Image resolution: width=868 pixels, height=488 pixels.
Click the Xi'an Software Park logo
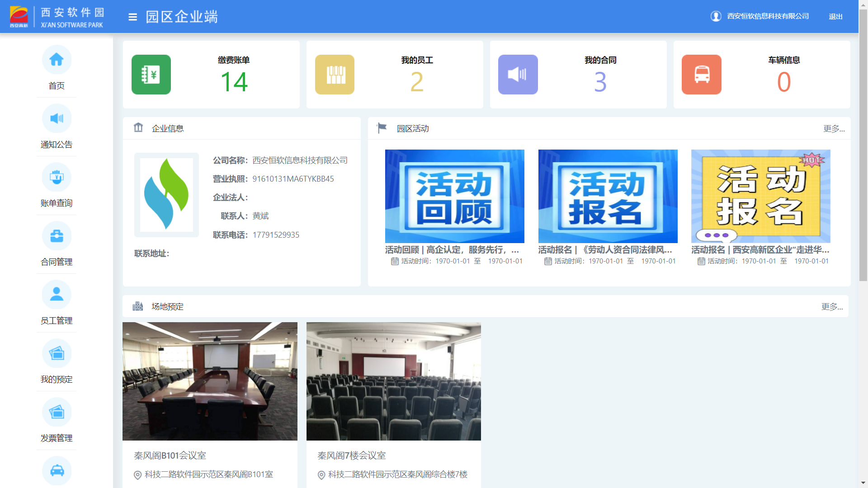point(57,17)
